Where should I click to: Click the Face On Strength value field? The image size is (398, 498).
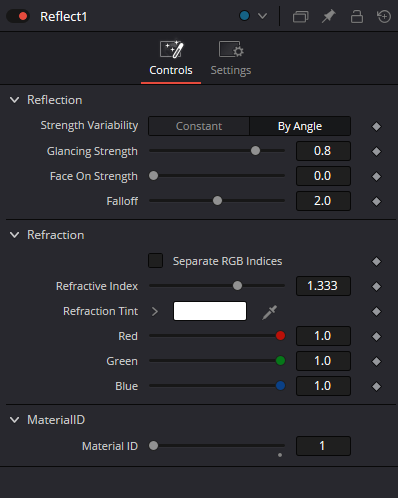tap(323, 176)
